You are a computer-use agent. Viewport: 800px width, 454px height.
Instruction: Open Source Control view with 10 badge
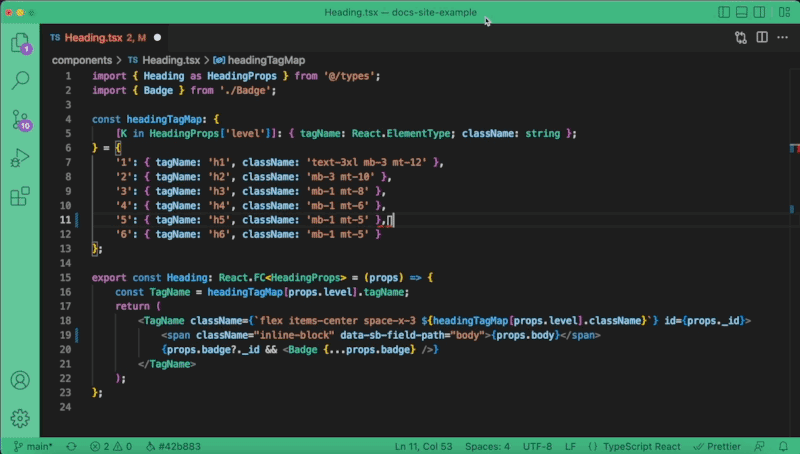pyautogui.click(x=20, y=120)
